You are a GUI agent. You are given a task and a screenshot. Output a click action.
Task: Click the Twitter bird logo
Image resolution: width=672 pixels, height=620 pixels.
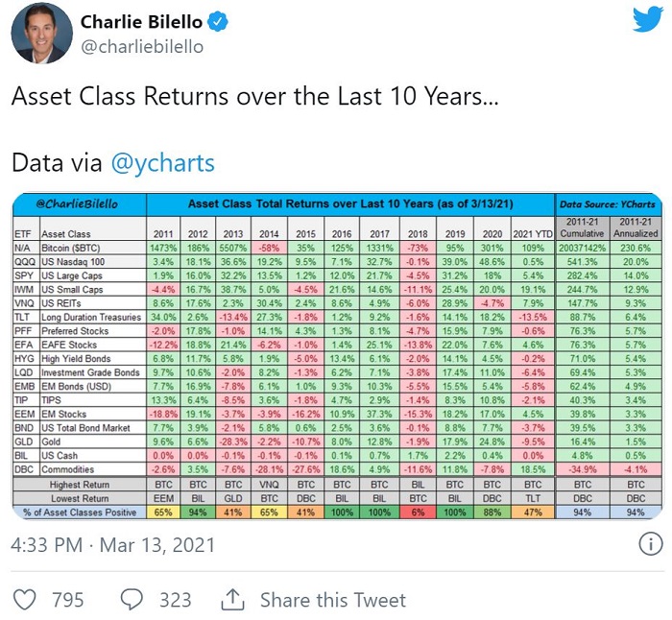click(645, 19)
